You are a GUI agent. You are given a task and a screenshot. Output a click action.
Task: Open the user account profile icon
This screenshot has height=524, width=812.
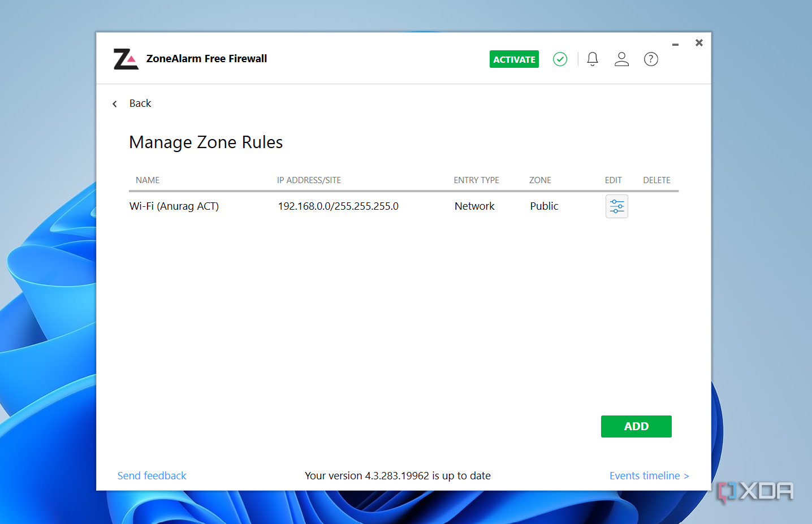pos(621,59)
